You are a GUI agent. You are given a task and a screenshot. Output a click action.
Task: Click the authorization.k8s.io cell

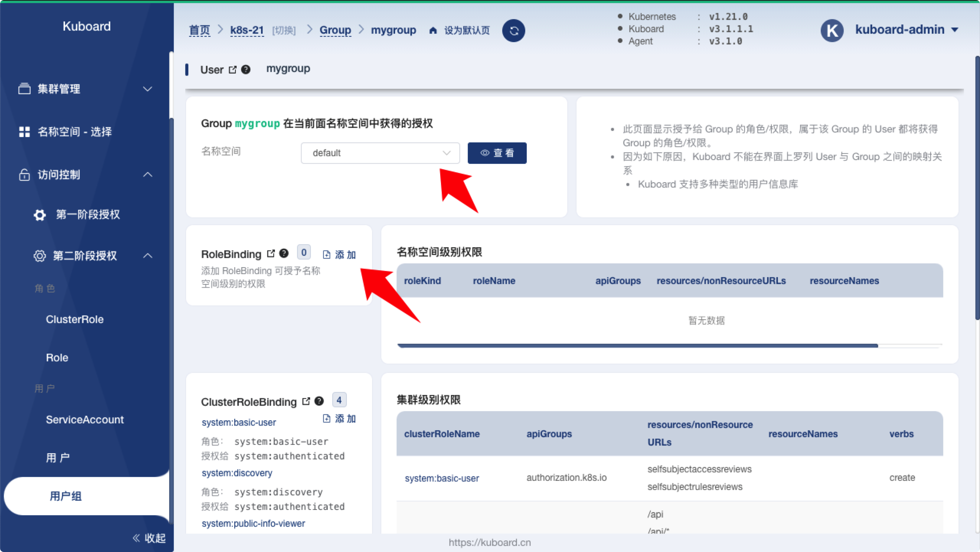567,478
